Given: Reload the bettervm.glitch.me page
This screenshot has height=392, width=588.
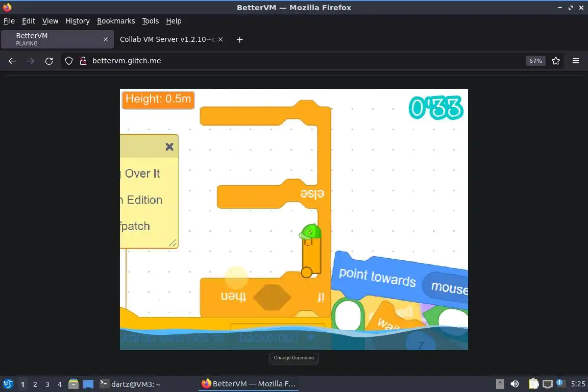Looking at the screenshot, I should 49,61.
